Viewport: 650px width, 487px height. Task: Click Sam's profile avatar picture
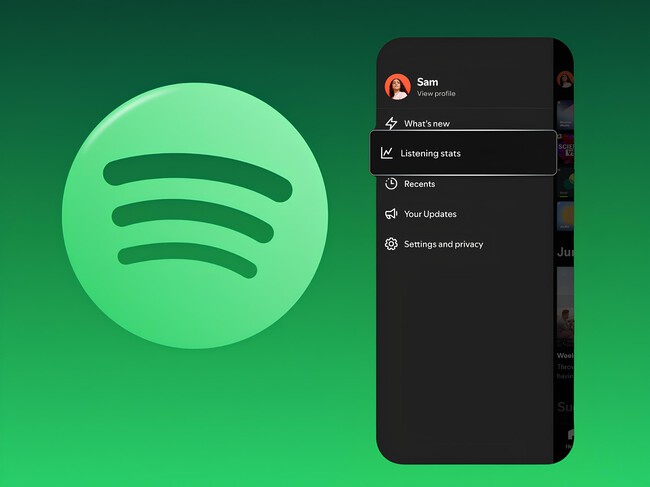pyautogui.click(x=397, y=87)
